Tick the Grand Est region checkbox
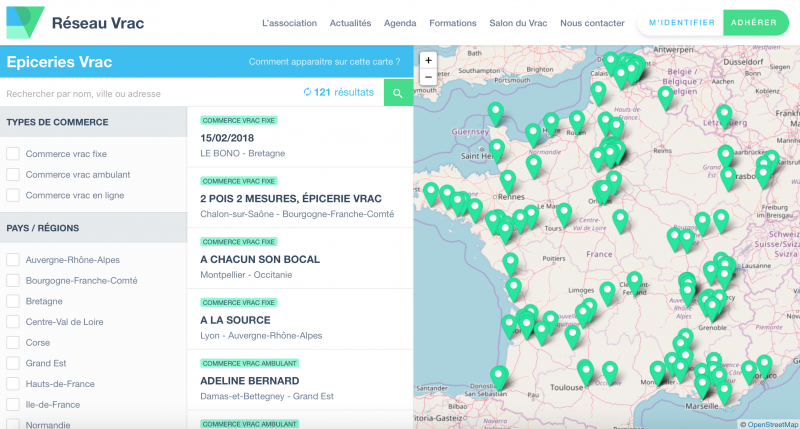800x429 pixels. click(13, 363)
